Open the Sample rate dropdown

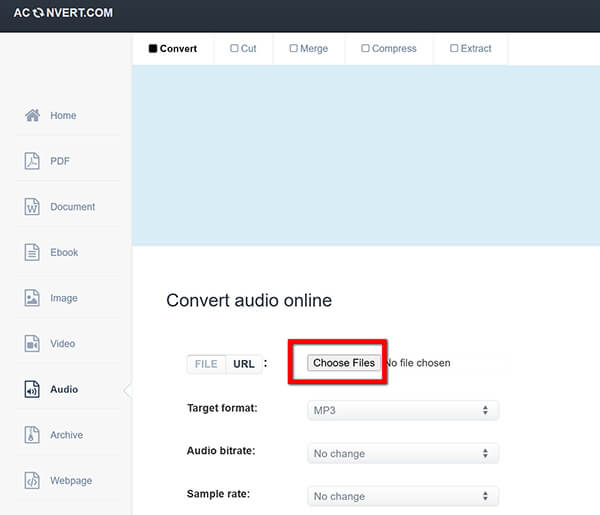click(403, 496)
